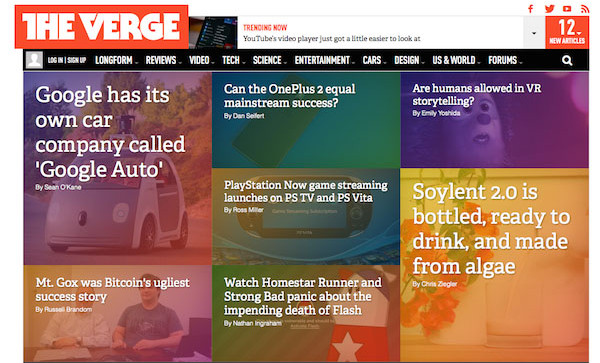This screenshot has width=600, height=363.
Task: Click the search magnifier icon
Action: [567, 60]
